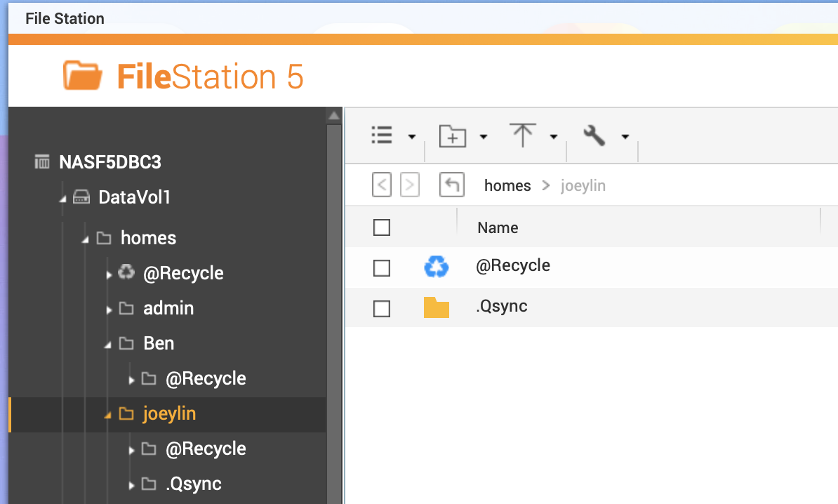This screenshot has width=838, height=504.
Task: Collapse the homes folder in the tree
Action: click(86, 238)
